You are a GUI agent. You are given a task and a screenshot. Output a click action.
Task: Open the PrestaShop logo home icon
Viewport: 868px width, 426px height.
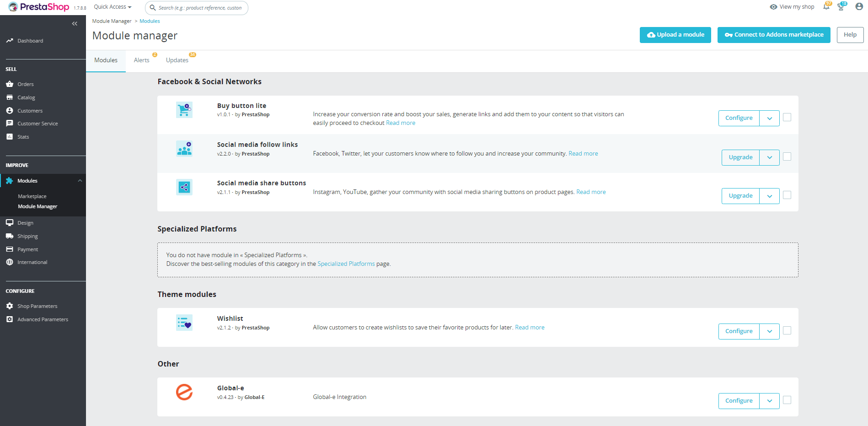(14, 6)
